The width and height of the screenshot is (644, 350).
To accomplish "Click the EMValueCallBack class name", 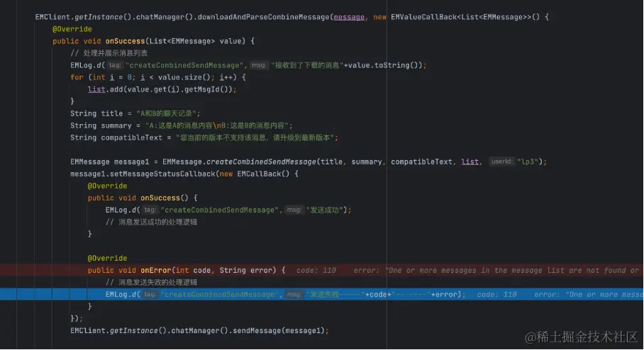I will coord(423,17).
